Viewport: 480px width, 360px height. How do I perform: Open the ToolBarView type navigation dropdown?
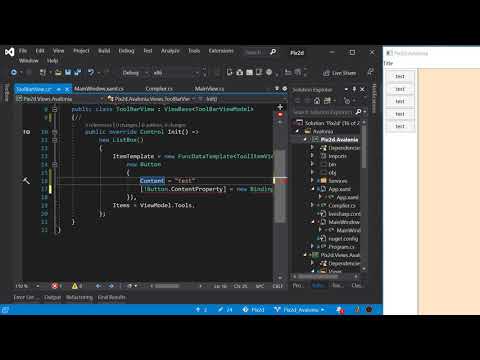click(151, 99)
